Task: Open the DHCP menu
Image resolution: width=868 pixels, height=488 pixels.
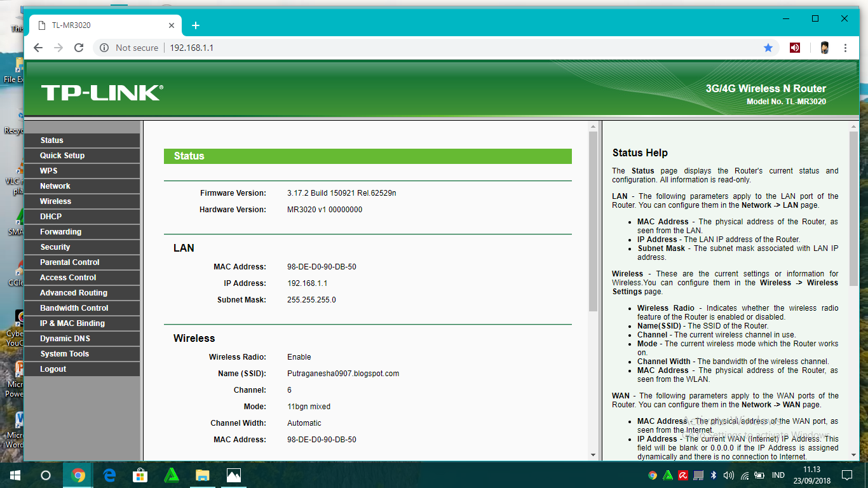Action: (x=81, y=217)
